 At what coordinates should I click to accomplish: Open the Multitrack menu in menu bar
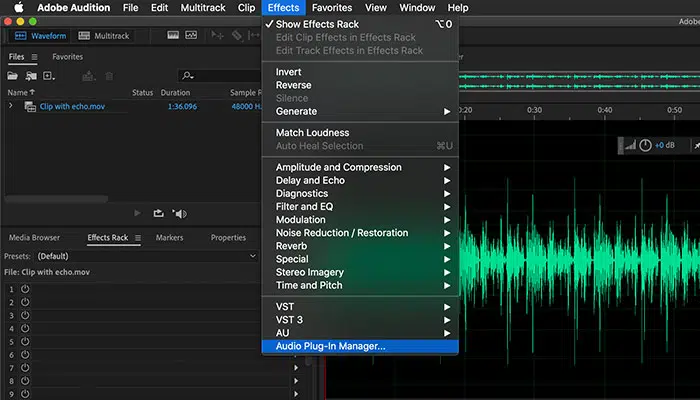point(203,8)
